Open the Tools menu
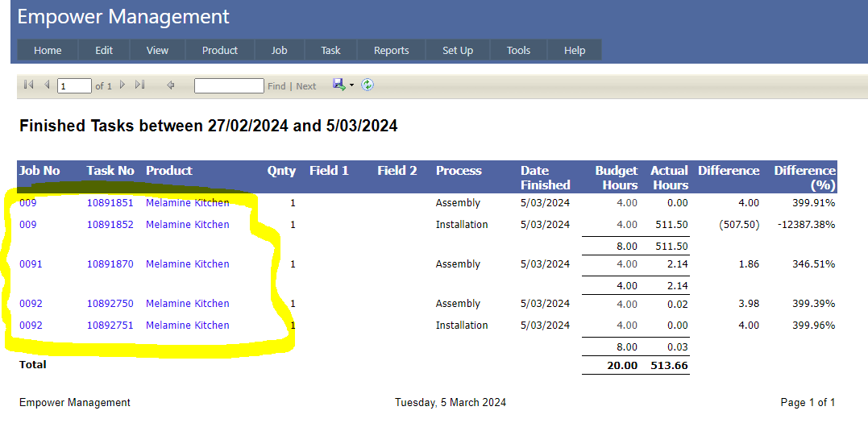The height and width of the screenshot is (448, 868). click(x=518, y=50)
